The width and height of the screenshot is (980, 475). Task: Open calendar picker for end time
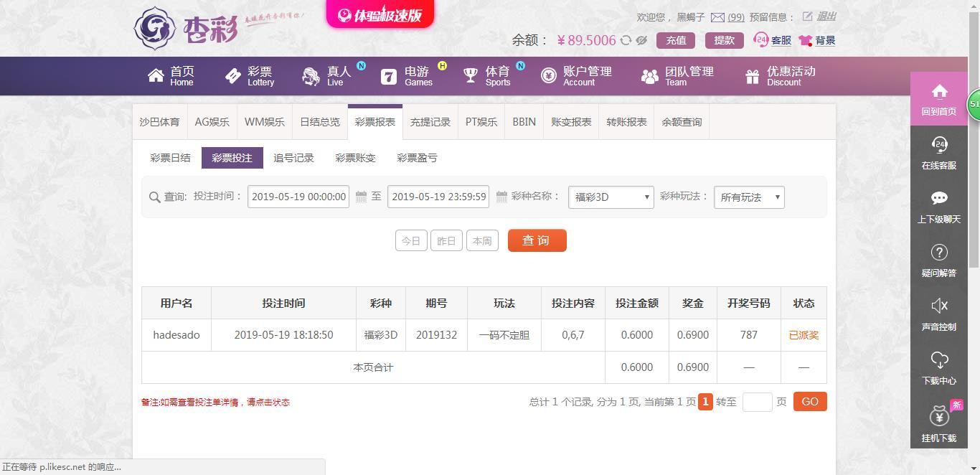coord(501,197)
